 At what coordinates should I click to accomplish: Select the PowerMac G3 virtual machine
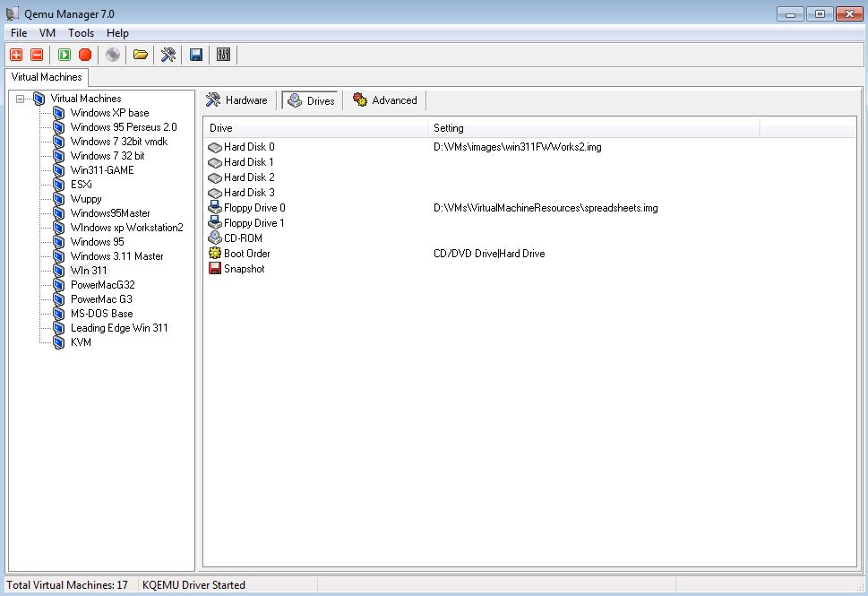[x=101, y=298]
